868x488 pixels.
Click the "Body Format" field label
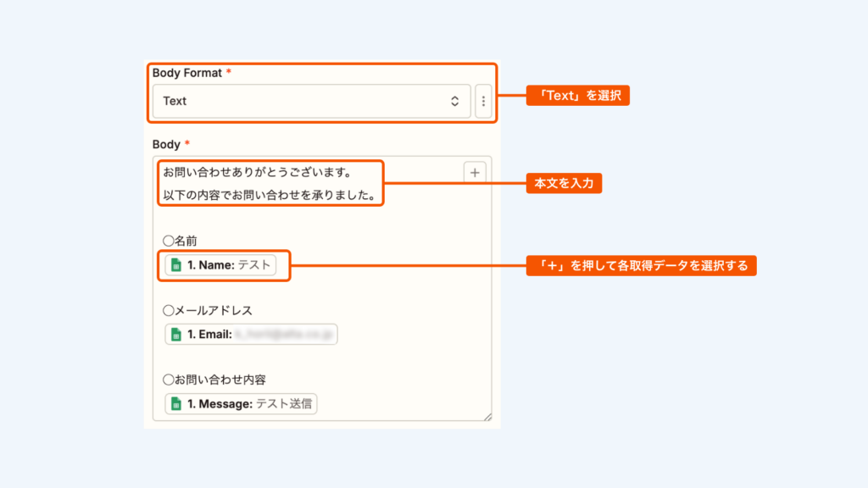[187, 73]
